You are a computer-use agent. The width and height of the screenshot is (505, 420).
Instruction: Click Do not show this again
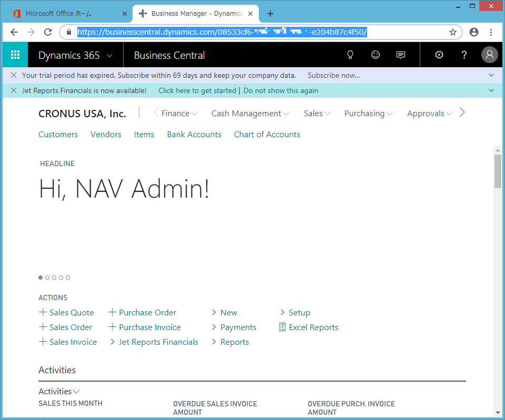coord(280,91)
